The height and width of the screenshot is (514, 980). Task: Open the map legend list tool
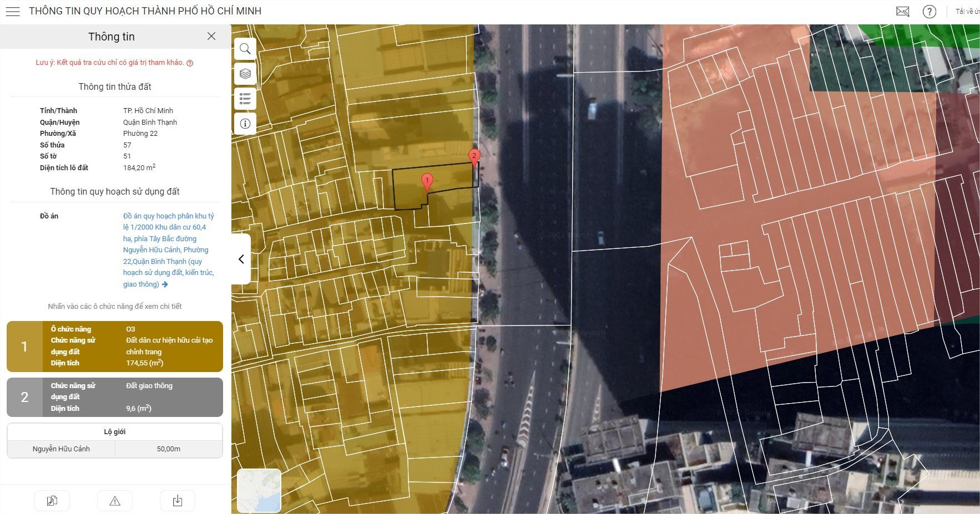pos(245,99)
